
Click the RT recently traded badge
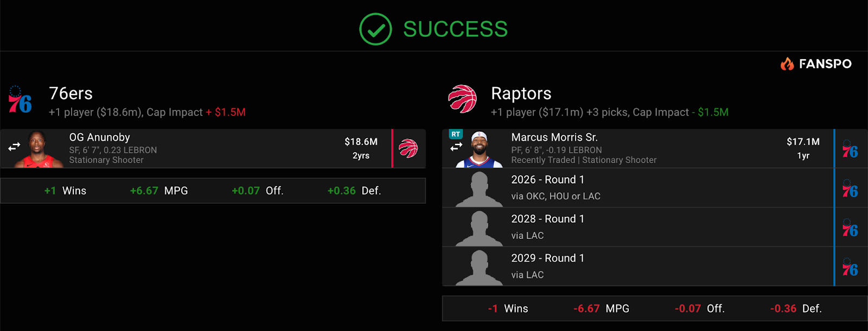456,134
